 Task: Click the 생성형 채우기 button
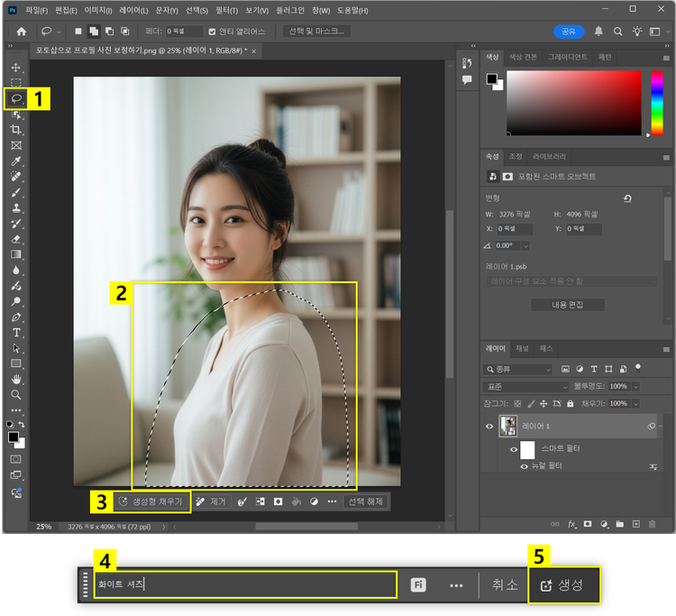click(x=151, y=501)
